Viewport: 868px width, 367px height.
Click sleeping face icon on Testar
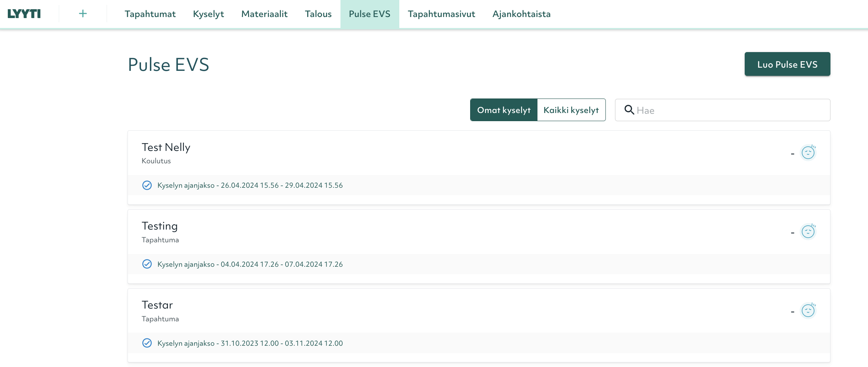pos(808,310)
